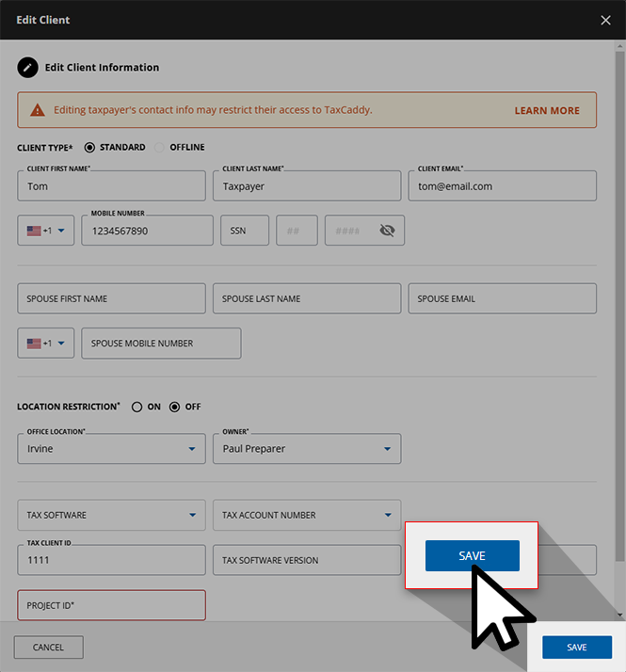Image resolution: width=626 pixels, height=672 pixels.
Task: Open the spouse mobile country code dropdown
Action: pyautogui.click(x=46, y=344)
